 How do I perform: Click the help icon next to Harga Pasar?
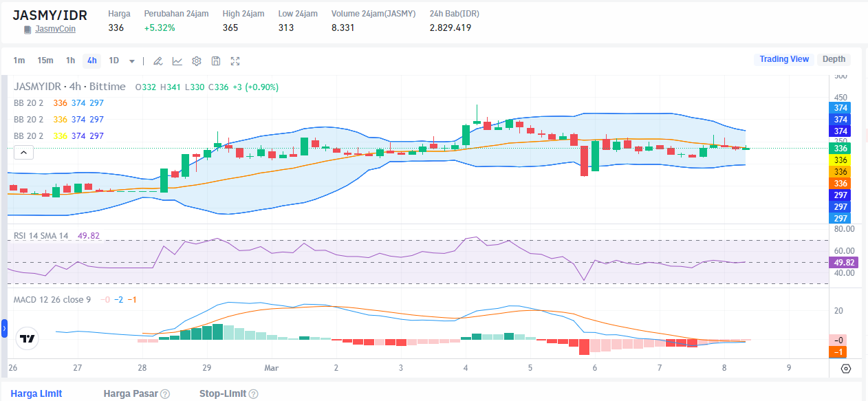[165, 394]
